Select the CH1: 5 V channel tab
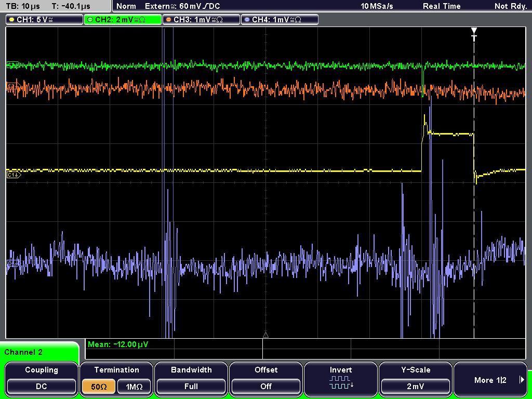This screenshot has height=399, width=532. (45, 20)
